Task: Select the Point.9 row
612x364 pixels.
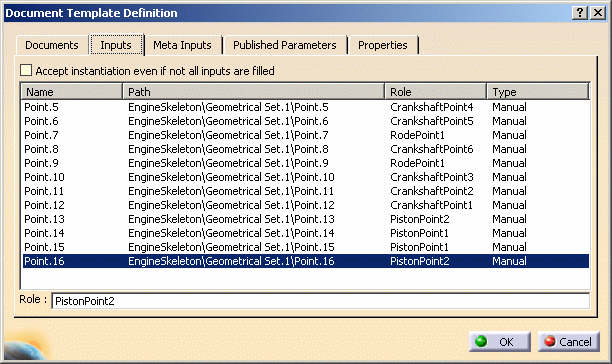Action: tap(306, 163)
